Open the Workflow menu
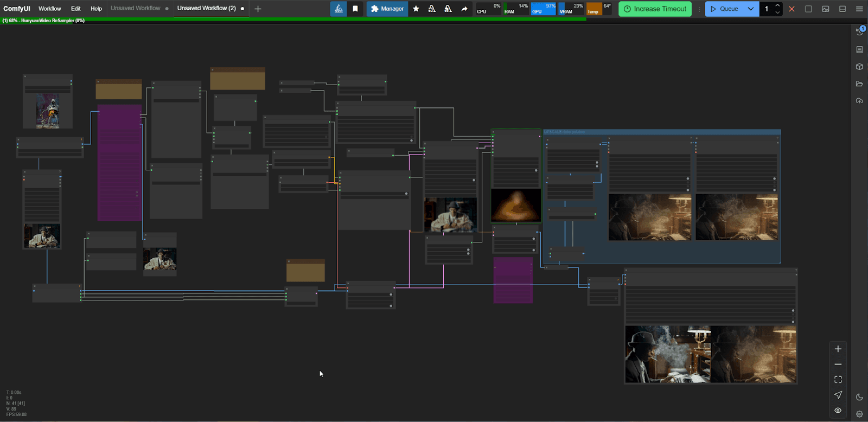Viewport: 868px width, 422px height. [50, 9]
